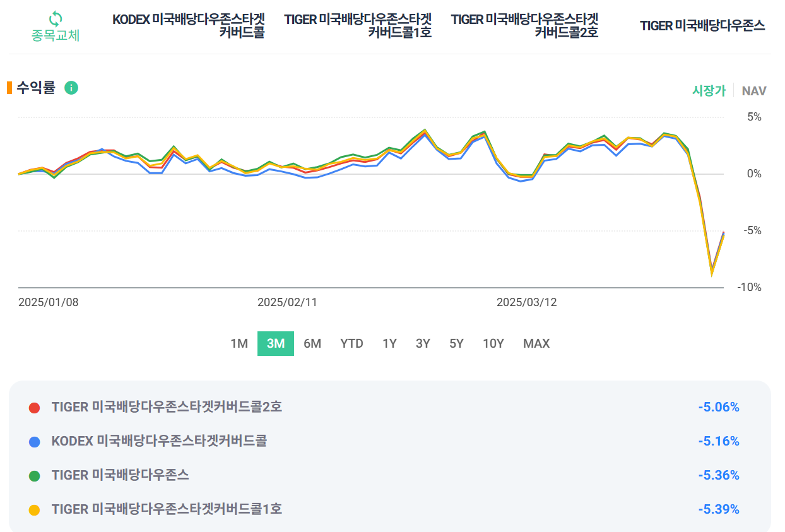Select the 시장가 price mode

pos(708,90)
